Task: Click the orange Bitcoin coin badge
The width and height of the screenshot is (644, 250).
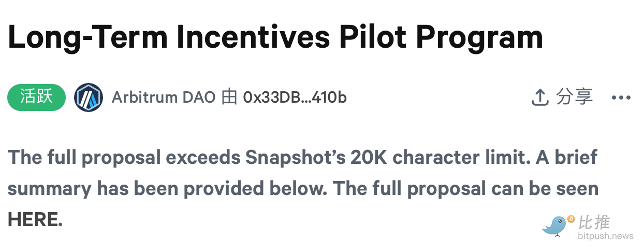Action: tap(572, 219)
